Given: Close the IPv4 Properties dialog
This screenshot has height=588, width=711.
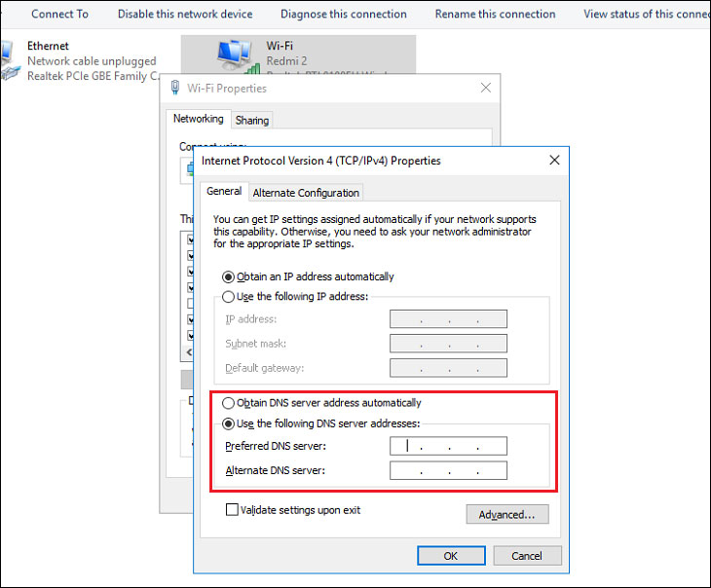Looking at the screenshot, I should click(x=554, y=161).
